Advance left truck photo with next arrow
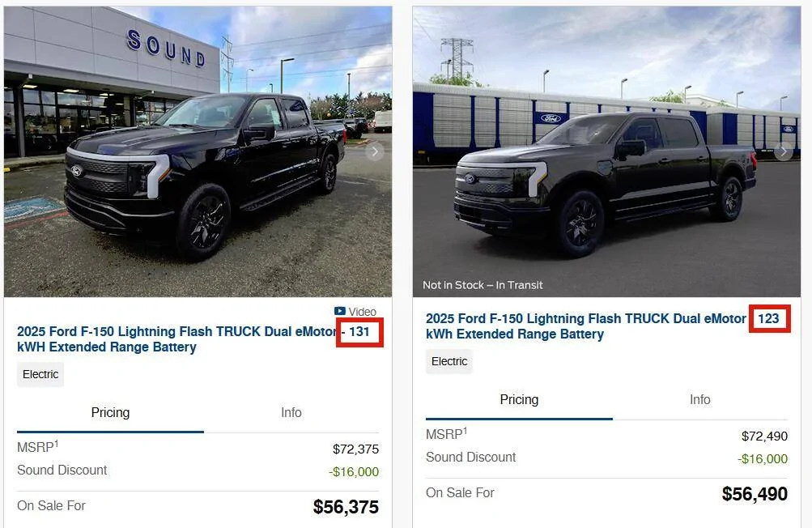 tap(374, 151)
